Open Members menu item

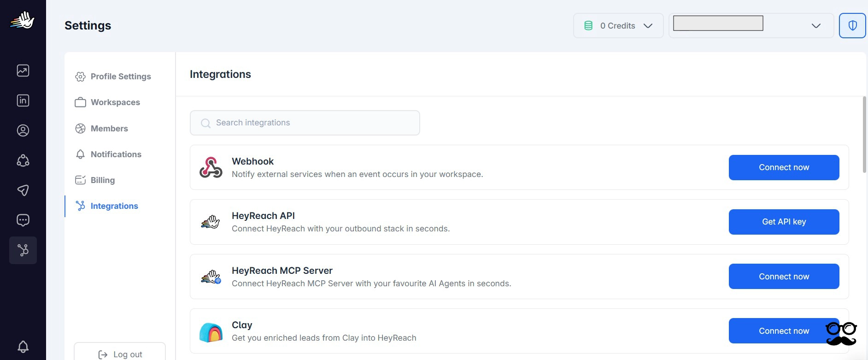coord(101,129)
